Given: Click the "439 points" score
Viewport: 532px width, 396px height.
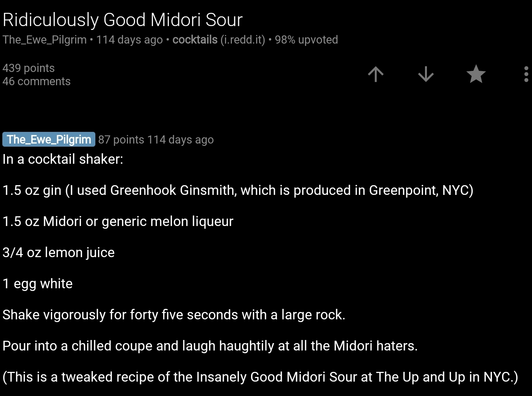Looking at the screenshot, I should point(28,68).
